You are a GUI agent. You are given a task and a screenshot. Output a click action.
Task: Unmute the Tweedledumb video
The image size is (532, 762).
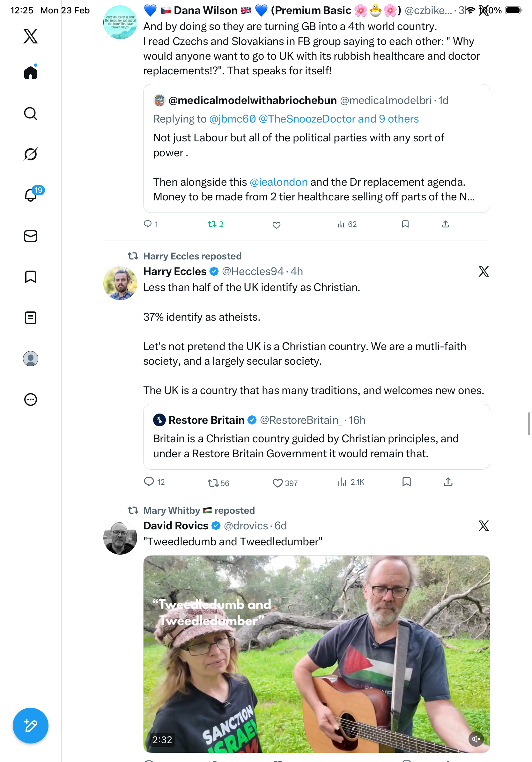tap(476, 739)
